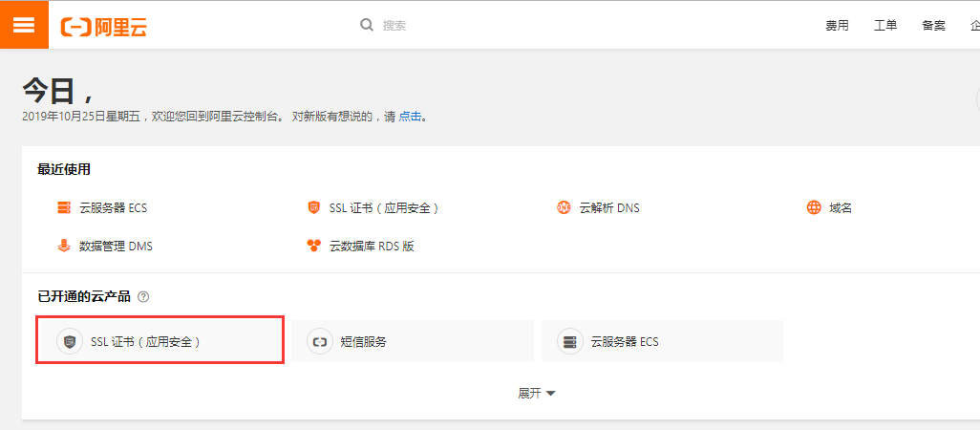980x430 pixels.
Task: Click the domain globe icon
Action: pos(814,207)
